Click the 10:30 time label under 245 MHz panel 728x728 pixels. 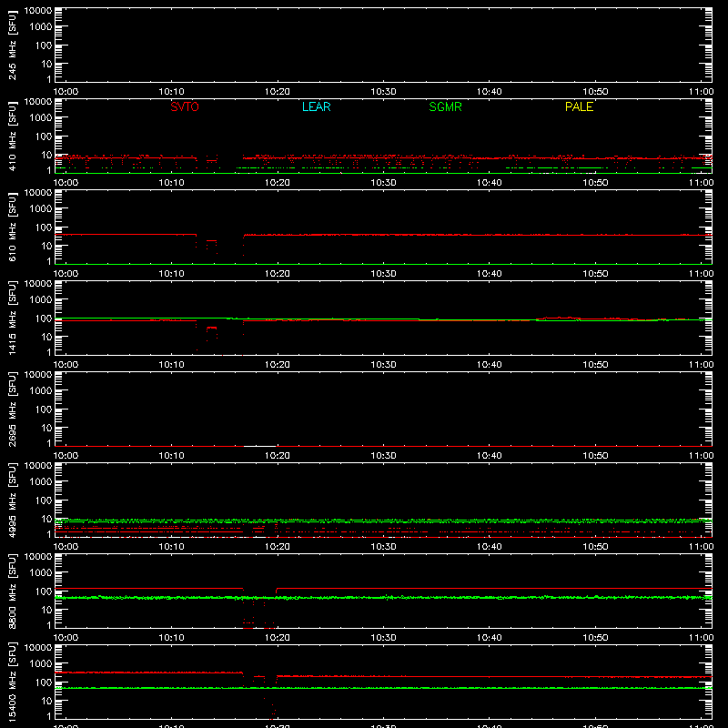coord(383,92)
